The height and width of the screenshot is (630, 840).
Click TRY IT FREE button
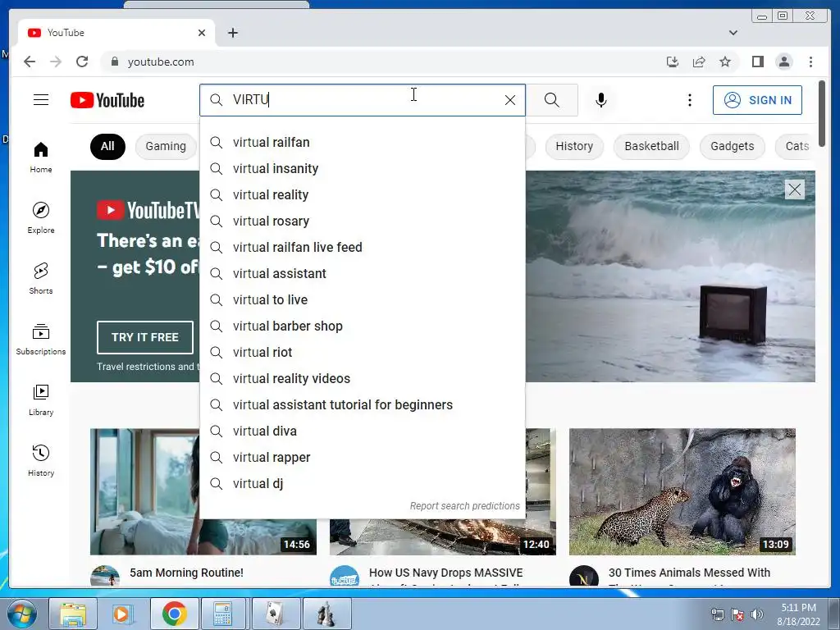click(x=145, y=337)
